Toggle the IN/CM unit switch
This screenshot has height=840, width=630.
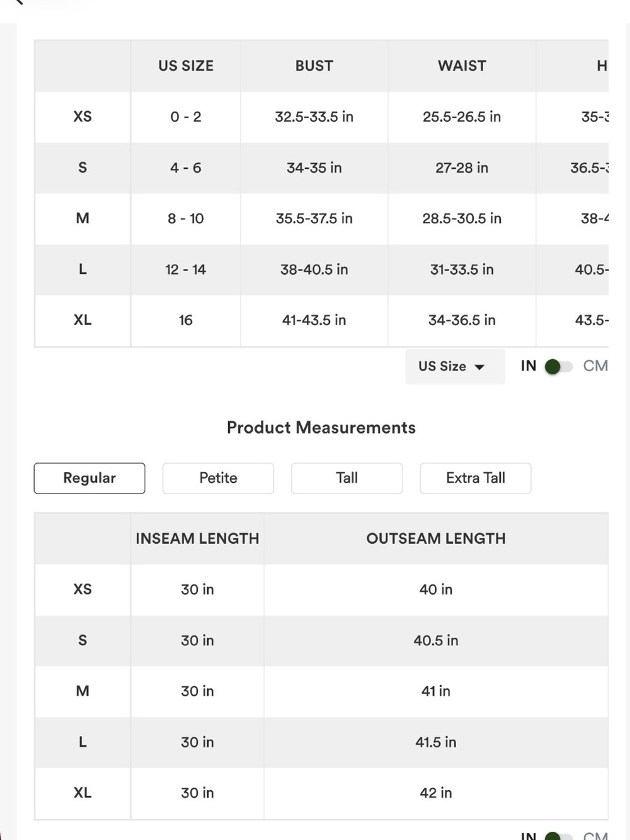point(558,367)
